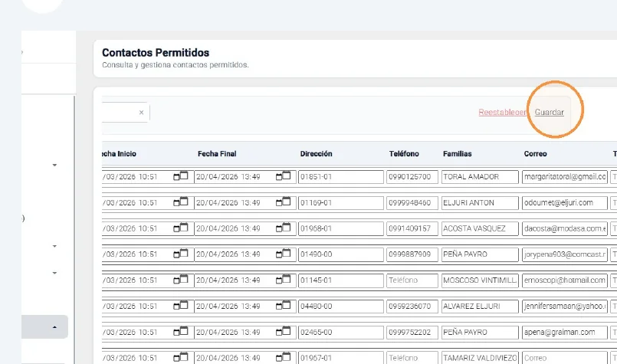Open Fecha Final calendar in row with address 01490-00

tap(283, 254)
